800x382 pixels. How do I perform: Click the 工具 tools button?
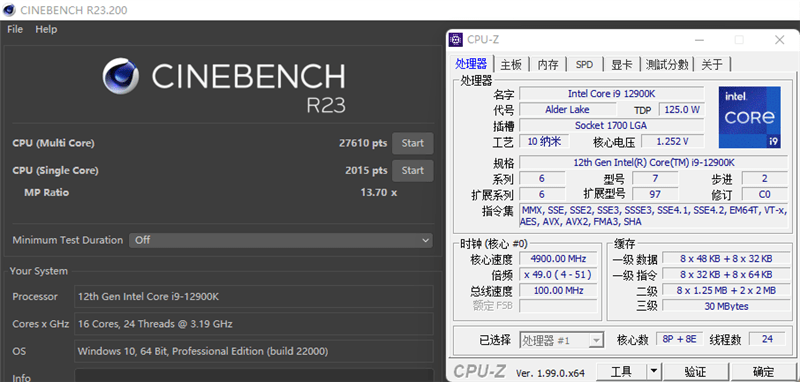pyautogui.click(x=621, y=372)
